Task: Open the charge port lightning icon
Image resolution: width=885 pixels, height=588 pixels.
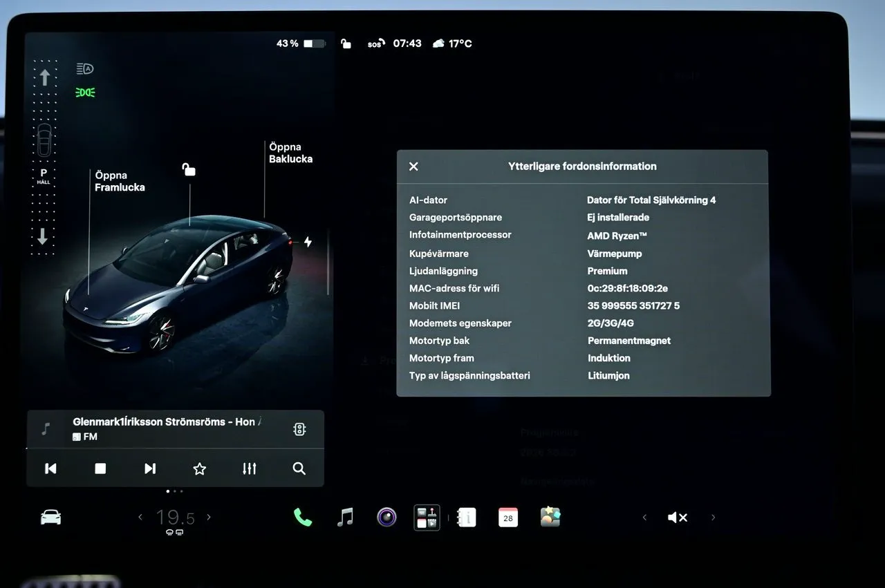Action: coord(308,242)
